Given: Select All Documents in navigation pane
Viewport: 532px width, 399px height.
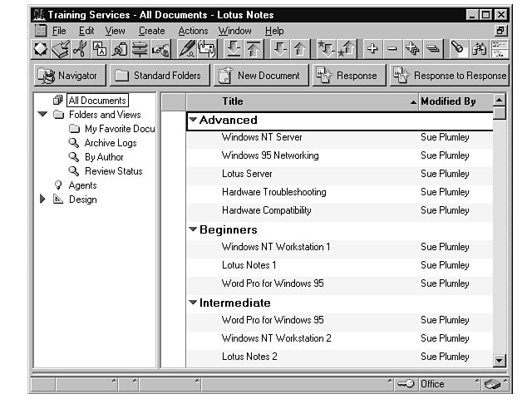Looking at the screenshot, I should click(x=97, y=101).
